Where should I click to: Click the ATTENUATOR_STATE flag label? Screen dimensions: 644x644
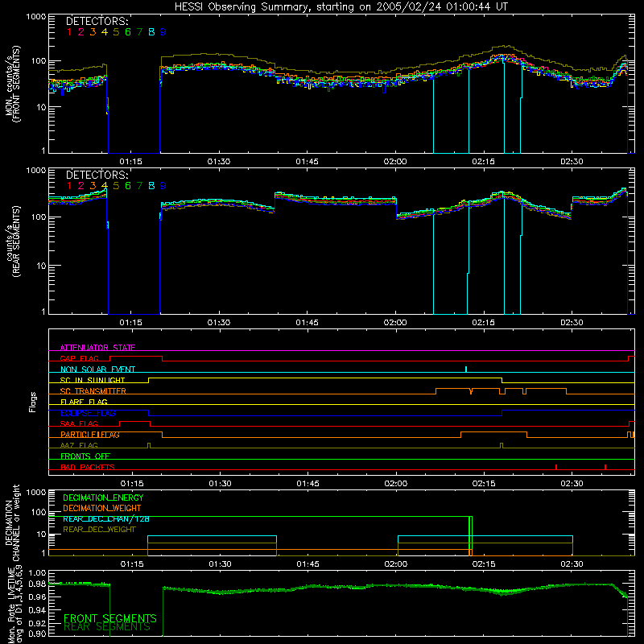tap(97, 348)
